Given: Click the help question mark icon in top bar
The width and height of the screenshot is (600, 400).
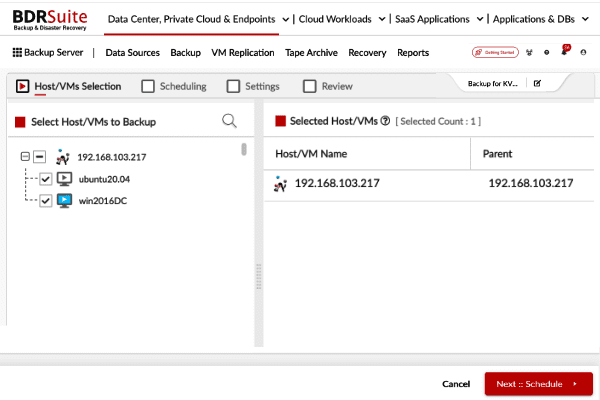Looking at the screenshot, I should 546,52.
